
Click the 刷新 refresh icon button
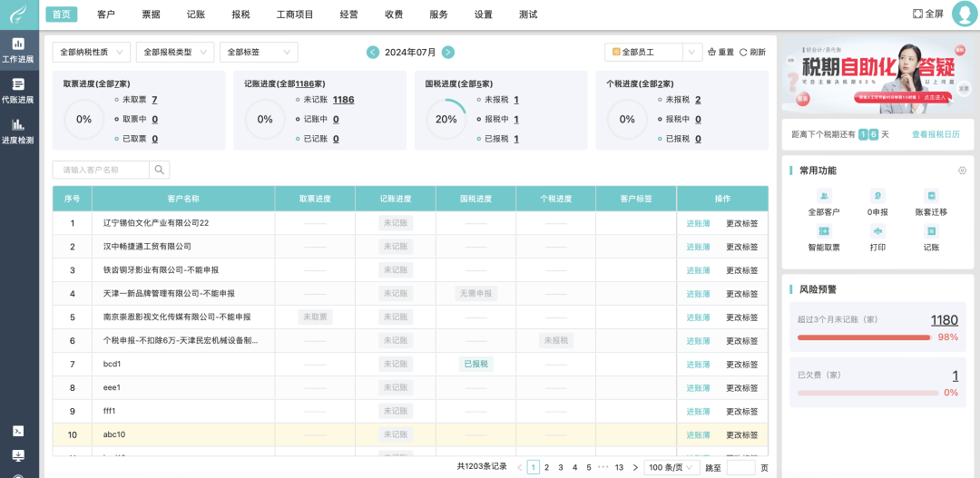(x=752, y=53)
